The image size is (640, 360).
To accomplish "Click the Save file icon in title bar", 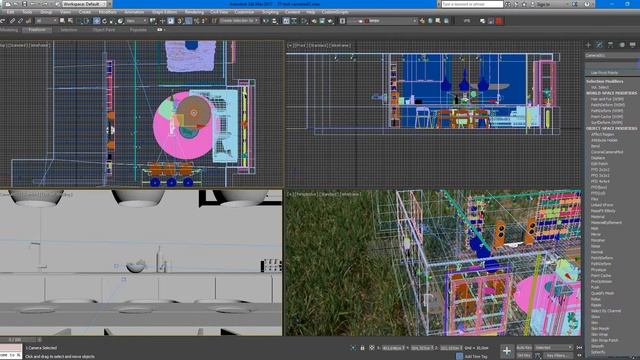I will pyautogui.click(x=24, y=4).
